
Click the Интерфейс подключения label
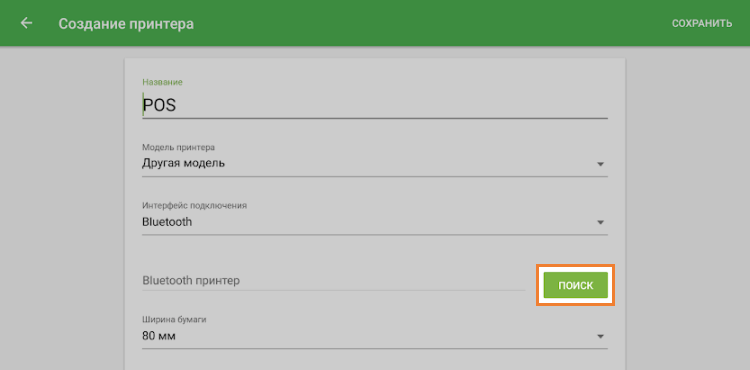click(x=195, y=206)
